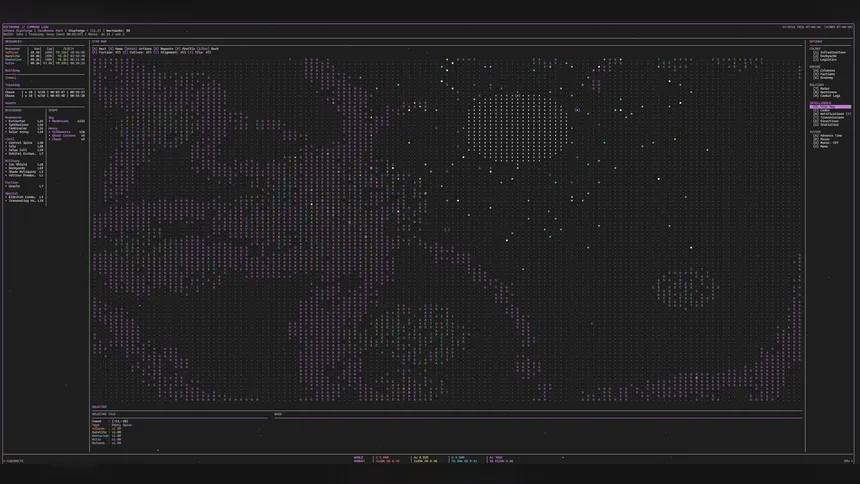This screenshot has height=484, width=860.
Task: Select Ion Shield under Military buildings
Action: point(24,165)
